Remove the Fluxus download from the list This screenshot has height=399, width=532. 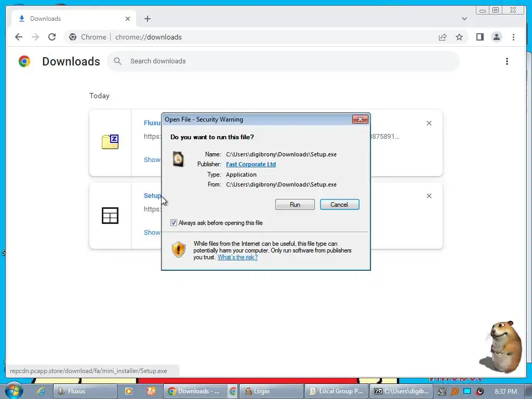pyautogui.click(x=429, y=123)
